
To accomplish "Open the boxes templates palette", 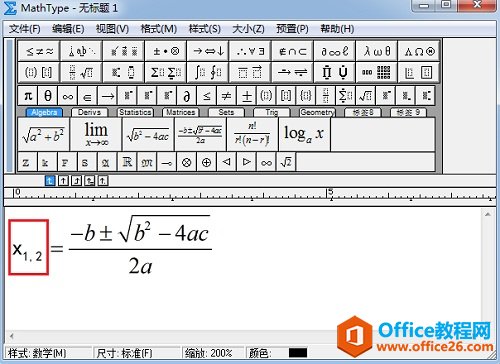I will coord(419,72).
